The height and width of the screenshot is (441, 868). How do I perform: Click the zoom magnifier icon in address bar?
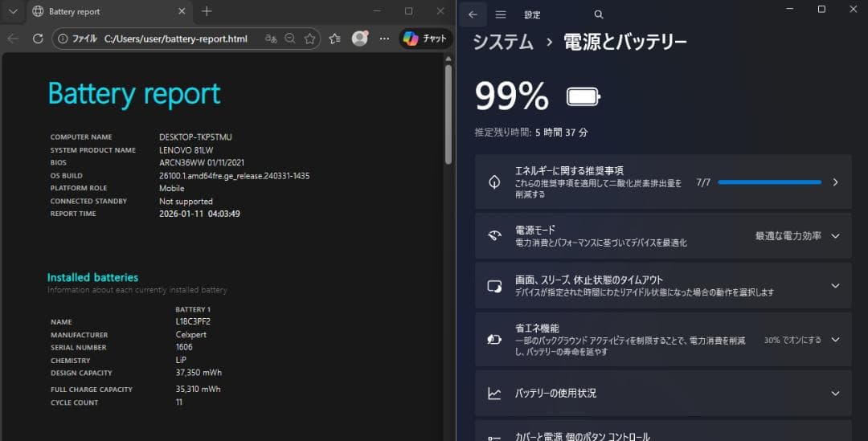[290, 39]
